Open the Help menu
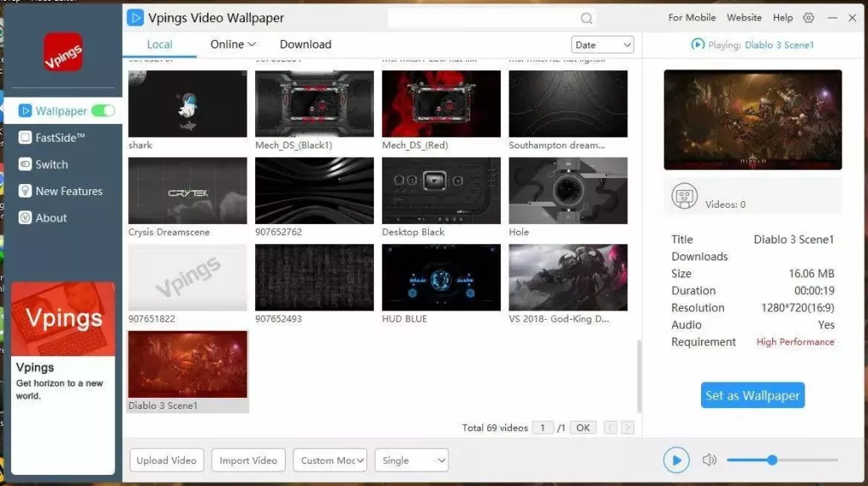The height and width of the screenshot is (486, 868). coord(782,18)
